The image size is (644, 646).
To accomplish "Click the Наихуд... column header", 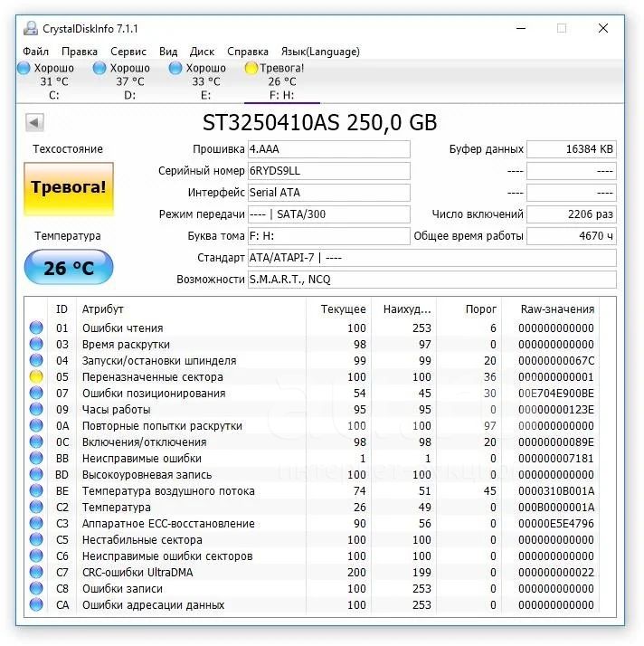I will pyautogui.click(x=404, y=309).
